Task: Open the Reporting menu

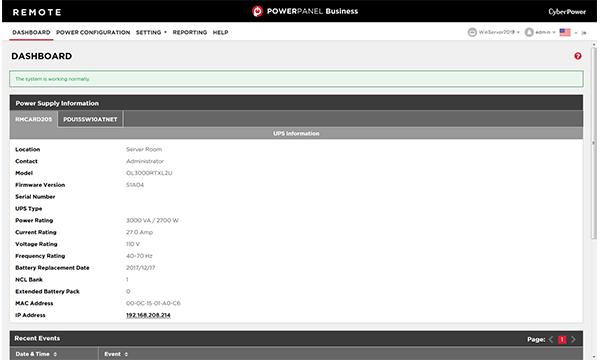Action: click(190, 33)
